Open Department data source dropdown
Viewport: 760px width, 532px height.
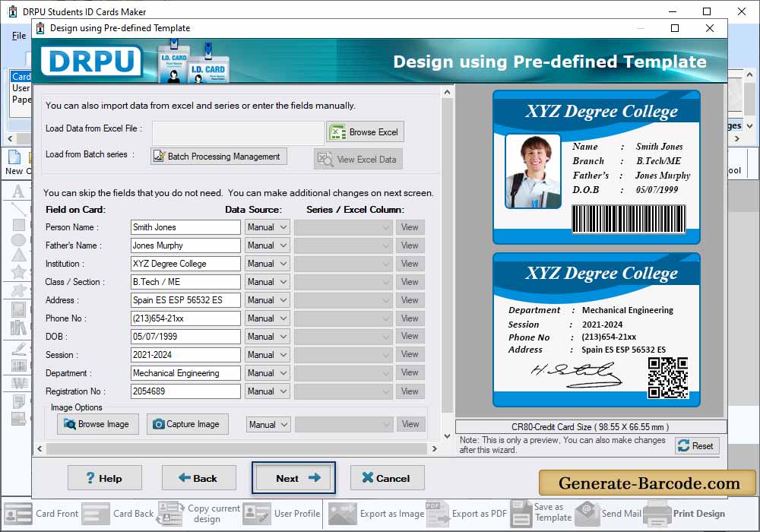tap(267, 373)
